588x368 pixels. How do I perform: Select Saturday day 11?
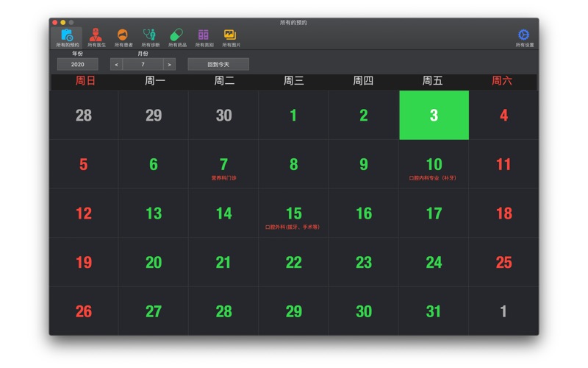pos(503,164)
